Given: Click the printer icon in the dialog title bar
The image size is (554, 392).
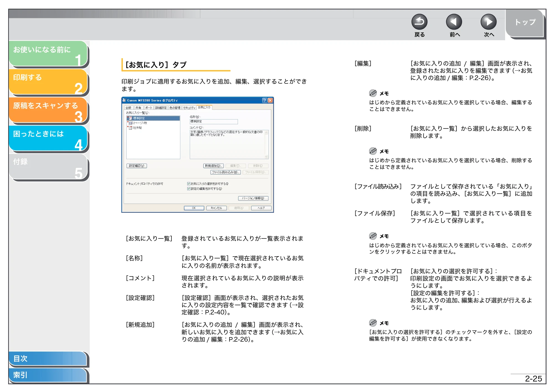Looking at the screenshot, I should [124, 100].
